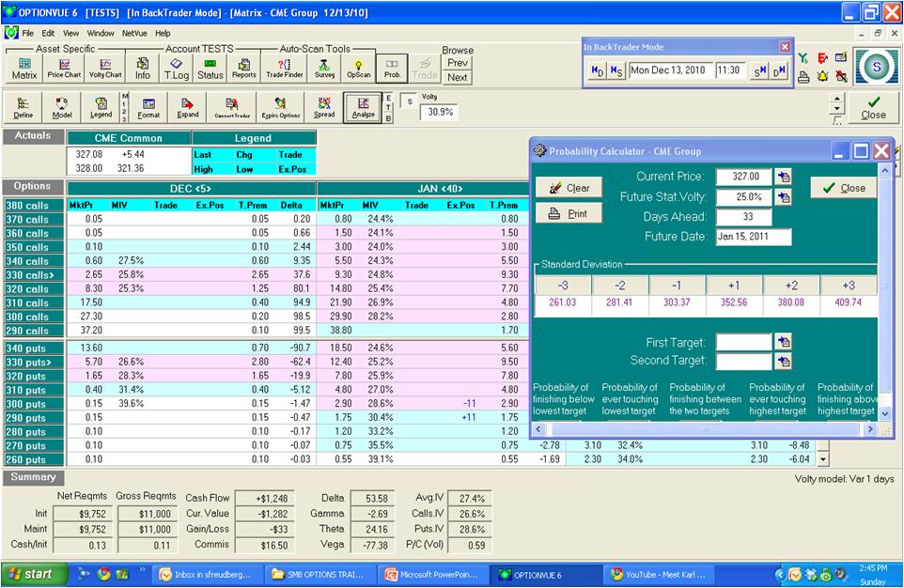Click the Analyze toolbar button

click(x=364, y=108)
